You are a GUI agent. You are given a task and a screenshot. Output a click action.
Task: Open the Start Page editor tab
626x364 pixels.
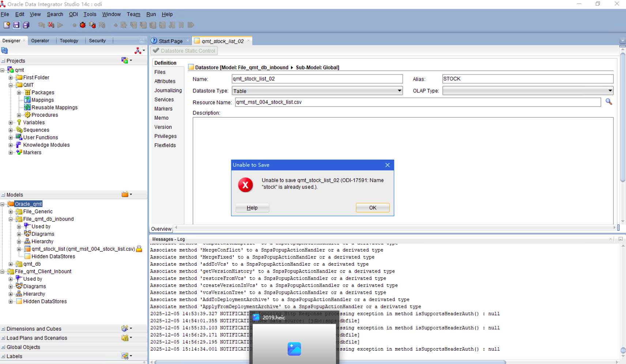point(170,41)
